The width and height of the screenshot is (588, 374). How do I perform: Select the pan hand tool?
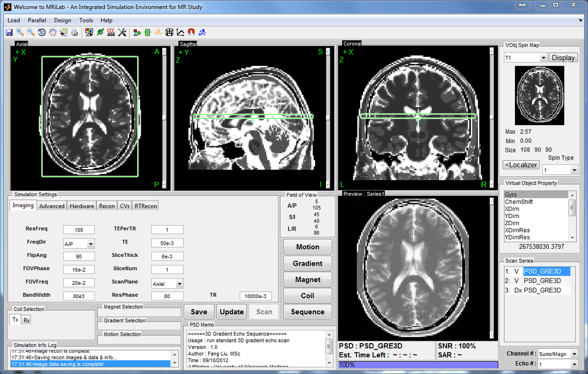52,32
